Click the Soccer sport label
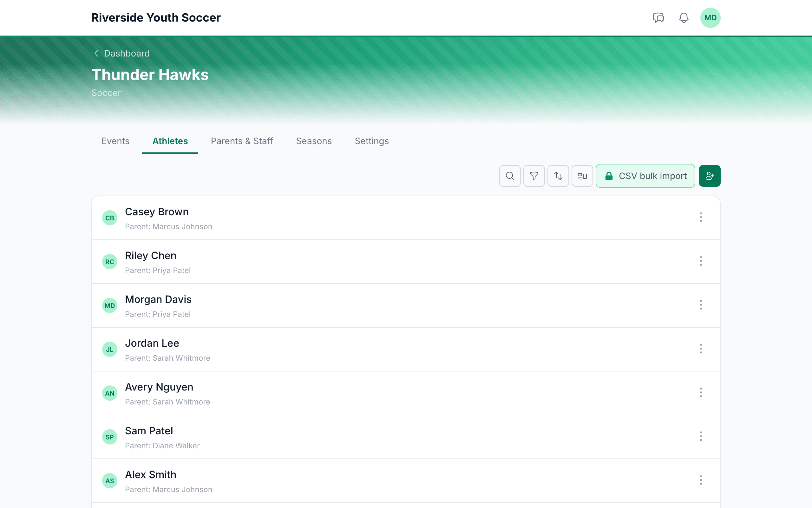 tap(106, 93)
